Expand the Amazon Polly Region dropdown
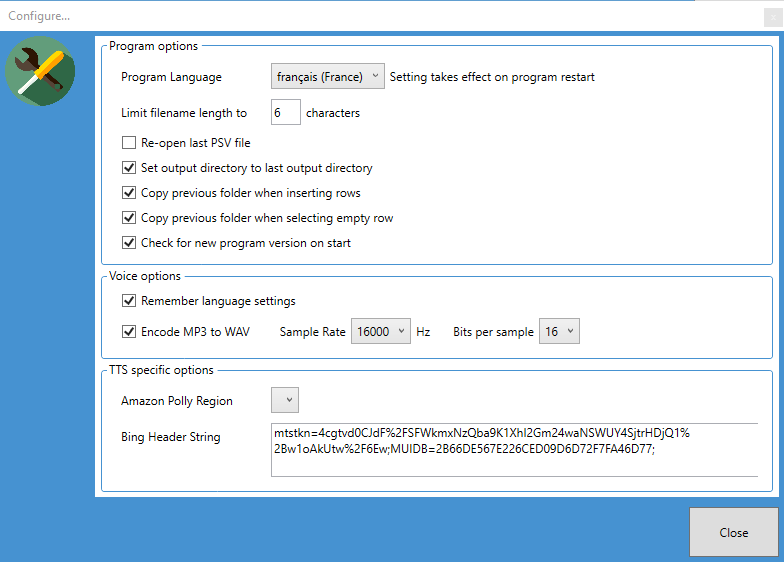Screen dimensions: 784x562 (x=285, y=401)
